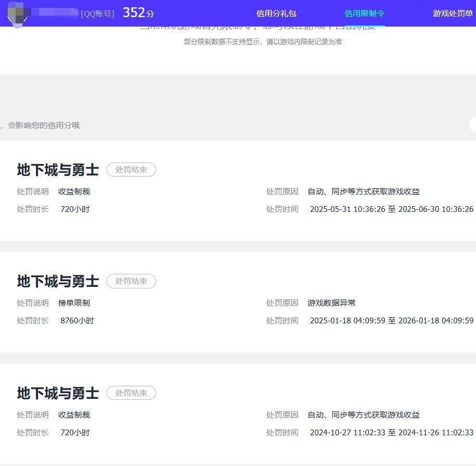Click the 8760小时 penalty duration
Viewport: 476px width, 466px height.
pos(77,321)
